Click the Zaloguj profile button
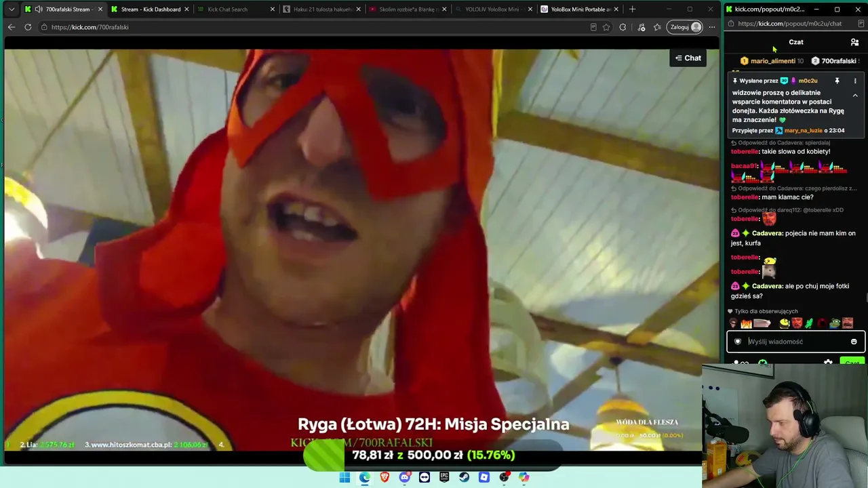This screenshot has height=488, width=868. click(x=686, y=27)
